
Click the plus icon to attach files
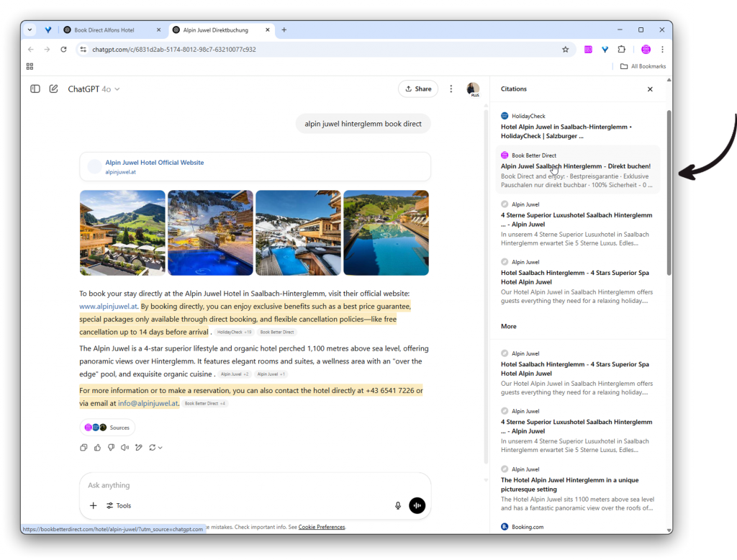point(93,505)
